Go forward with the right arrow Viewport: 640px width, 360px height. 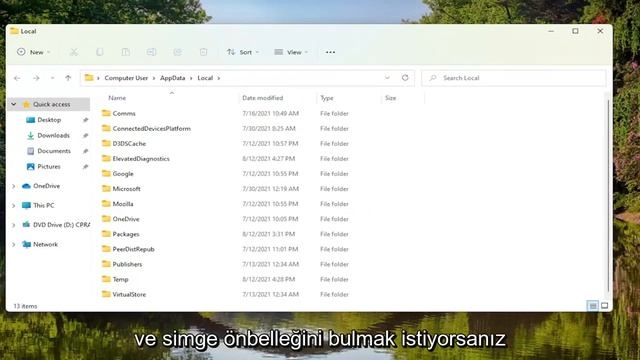[x=36, y=78]
